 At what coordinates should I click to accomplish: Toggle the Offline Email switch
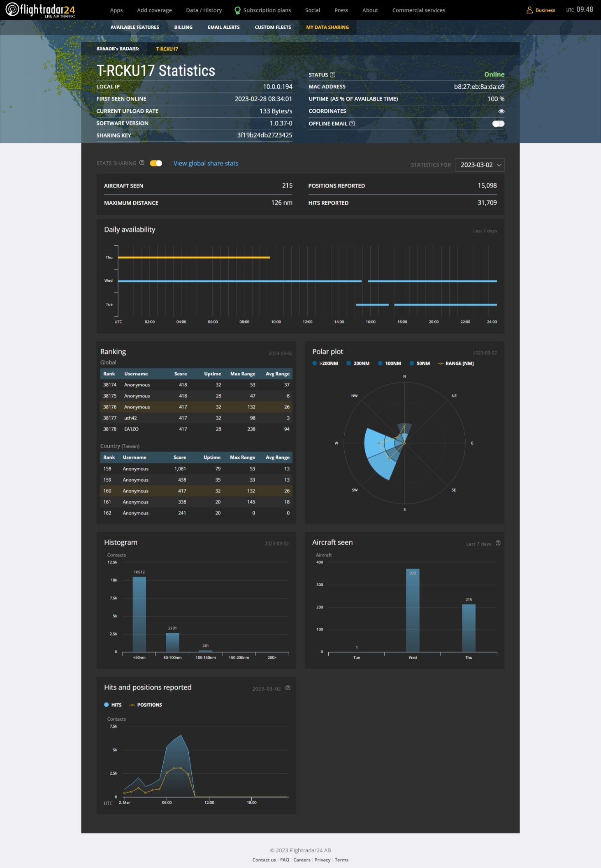tap(498, 124)
